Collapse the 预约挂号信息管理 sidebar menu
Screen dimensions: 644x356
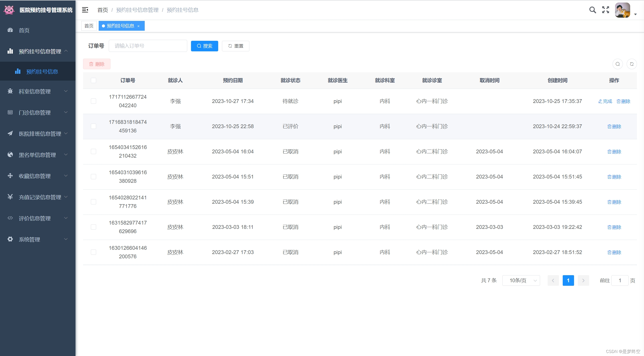click(x=38, y=51)
